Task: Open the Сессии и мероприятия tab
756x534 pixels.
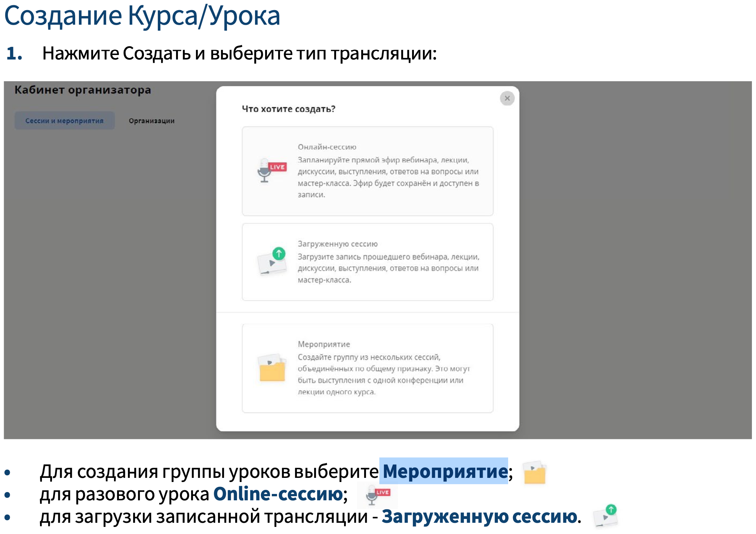Action: (x=64, y=121)
